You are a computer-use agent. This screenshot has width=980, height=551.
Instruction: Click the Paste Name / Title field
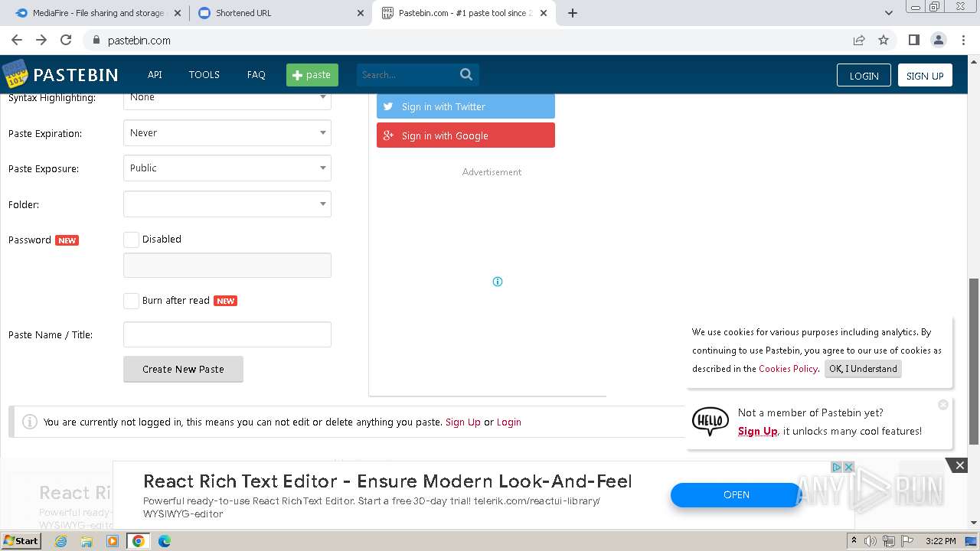[x=227, y=334]
